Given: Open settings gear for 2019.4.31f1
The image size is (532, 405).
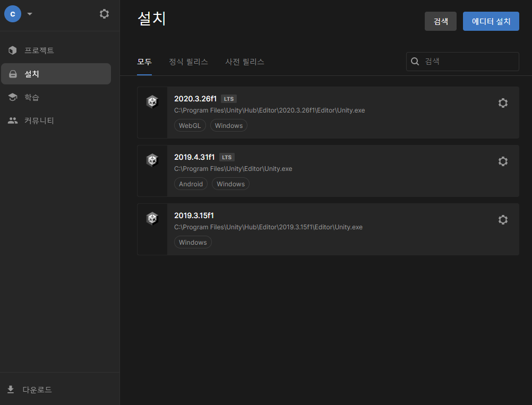Looking at the screenshot, I should coord(503,161).
